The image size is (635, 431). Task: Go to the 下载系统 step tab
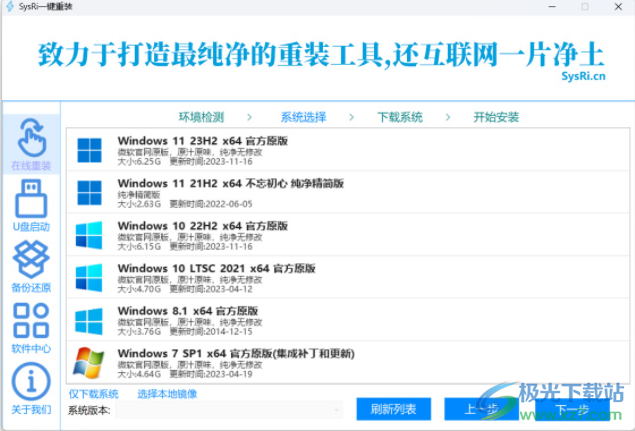(x=400, y=117)
